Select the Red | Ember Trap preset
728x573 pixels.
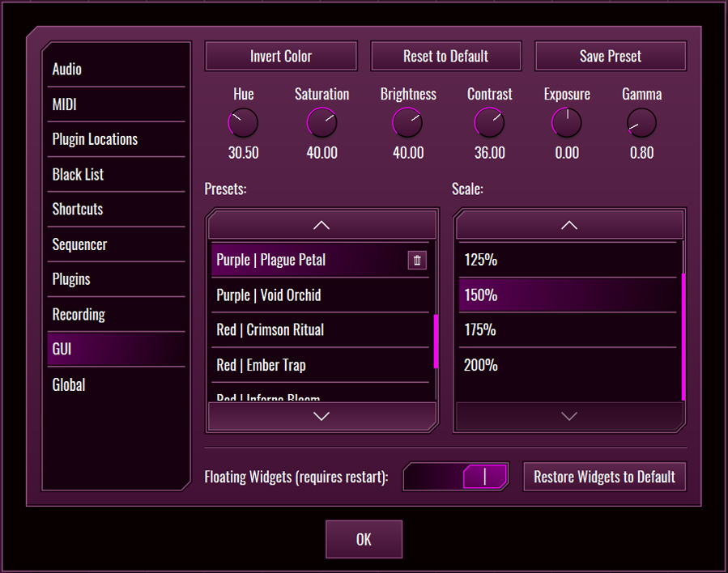(x=320, y=365)
